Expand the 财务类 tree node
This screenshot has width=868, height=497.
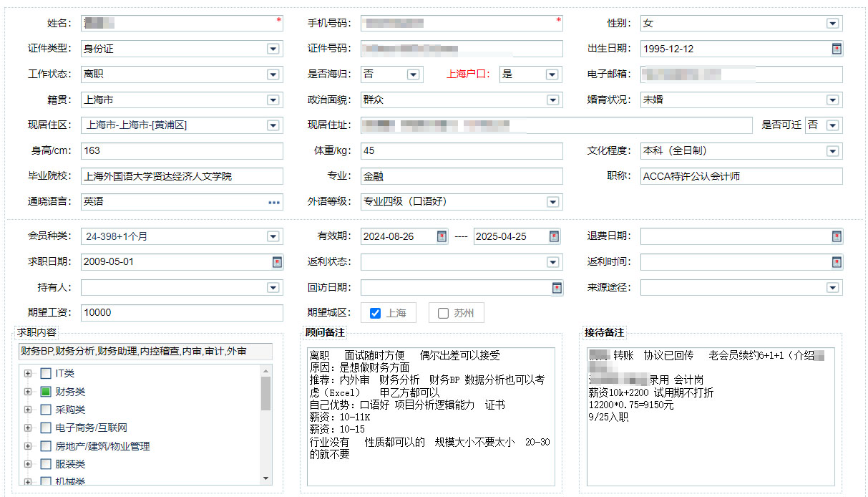pos(28,392)
